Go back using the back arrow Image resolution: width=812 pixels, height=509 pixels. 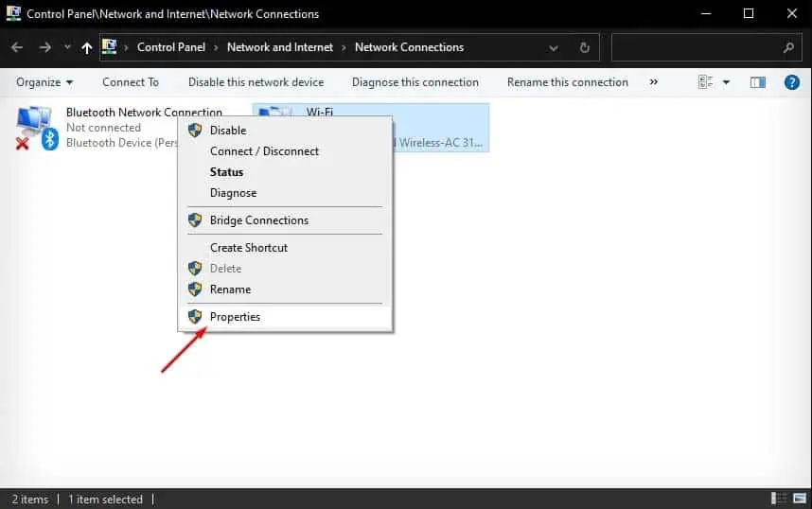17,47
